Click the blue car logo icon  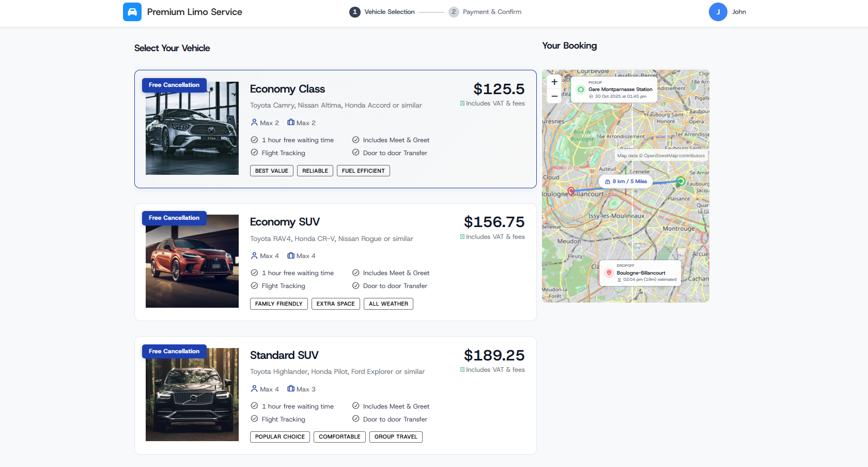click(132, 12)
